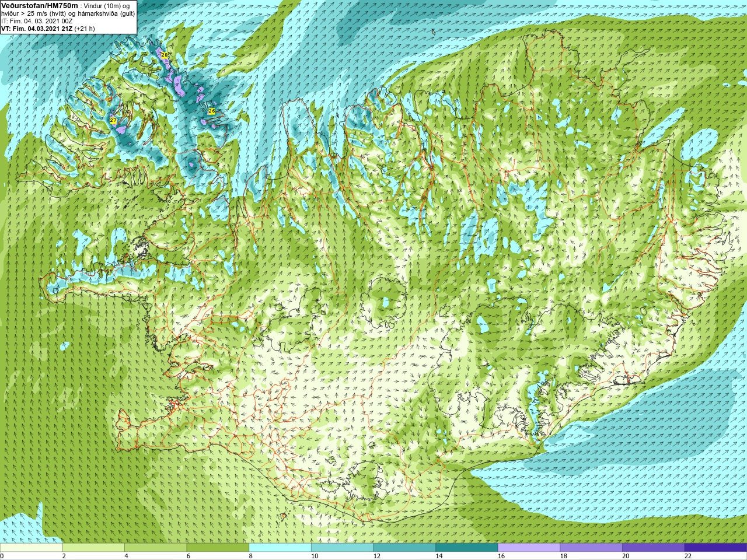
Task: Click the 8–10 light cyan legend swatch
Action: [x=280, y=548]
